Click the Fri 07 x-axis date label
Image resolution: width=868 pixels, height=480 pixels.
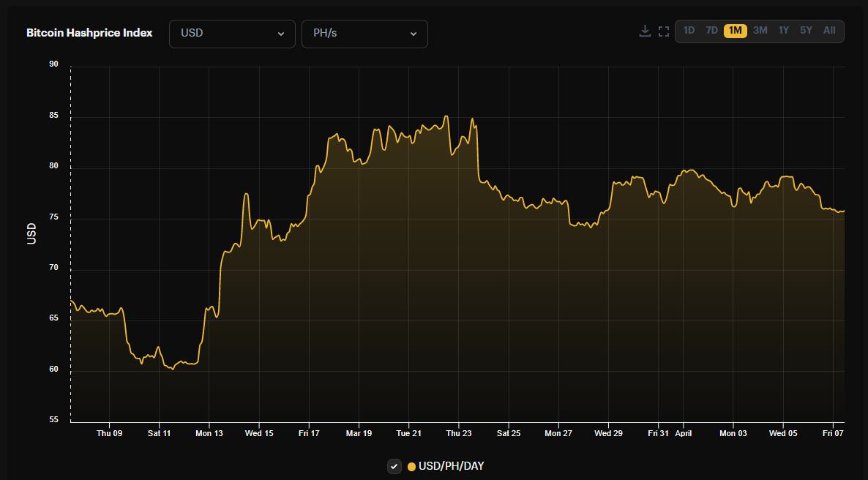pyautogui.click(x=833, y=433)
